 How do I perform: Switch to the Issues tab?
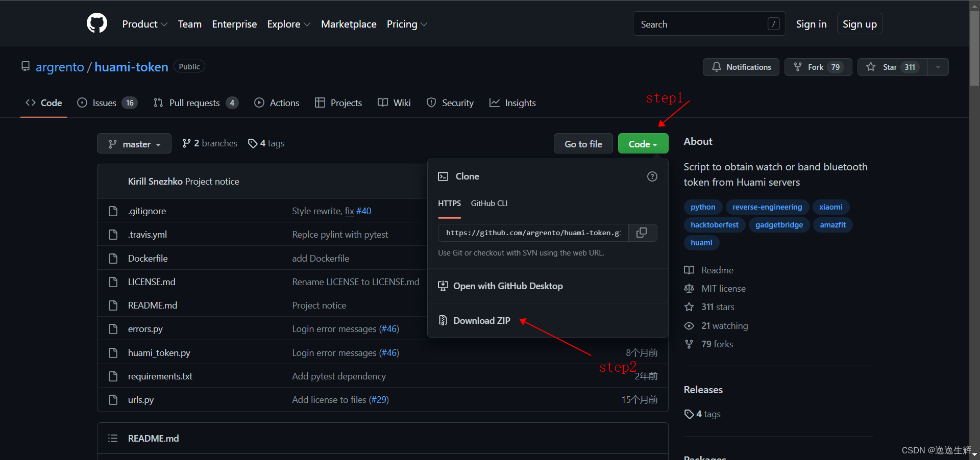click(107, 103)
